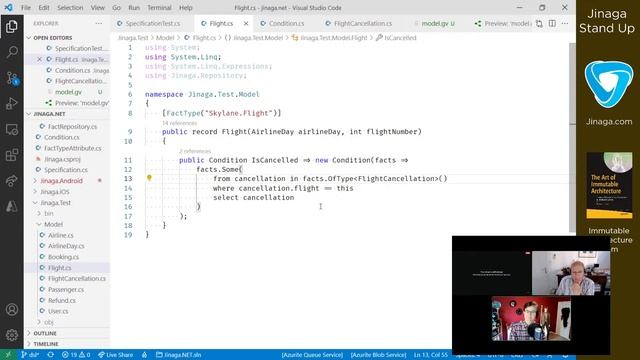Expand the Jinaga.Android folder
This screenshot has width=640, height=360.
tap(61, 181)
